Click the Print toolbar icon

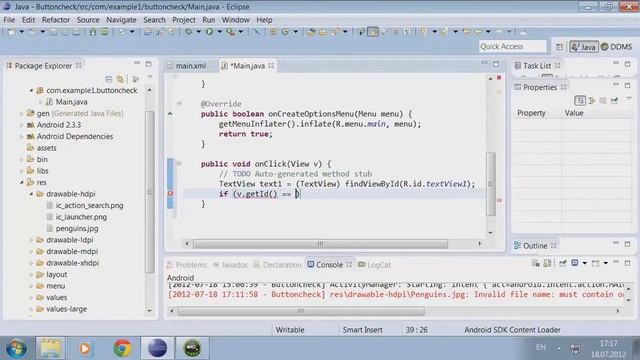pos(76,32)
